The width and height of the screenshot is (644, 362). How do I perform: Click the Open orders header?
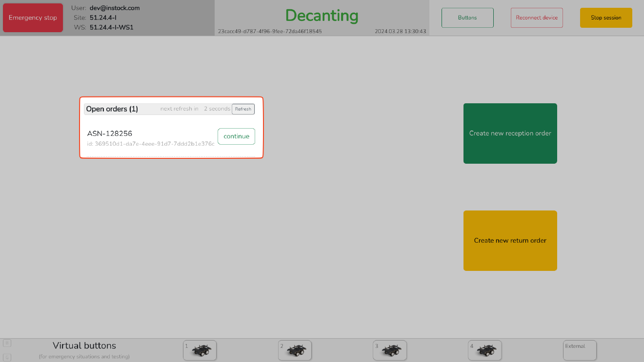(112, 109)
